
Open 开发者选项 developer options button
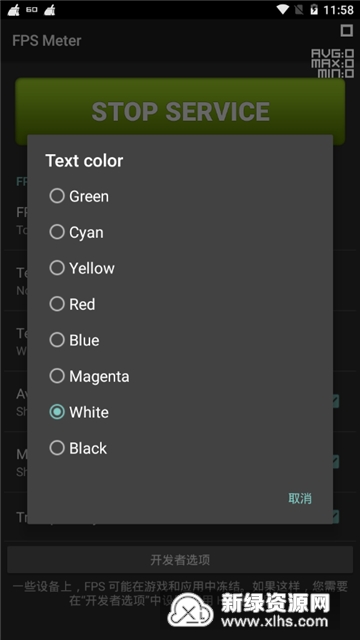[x=180, y=560]
